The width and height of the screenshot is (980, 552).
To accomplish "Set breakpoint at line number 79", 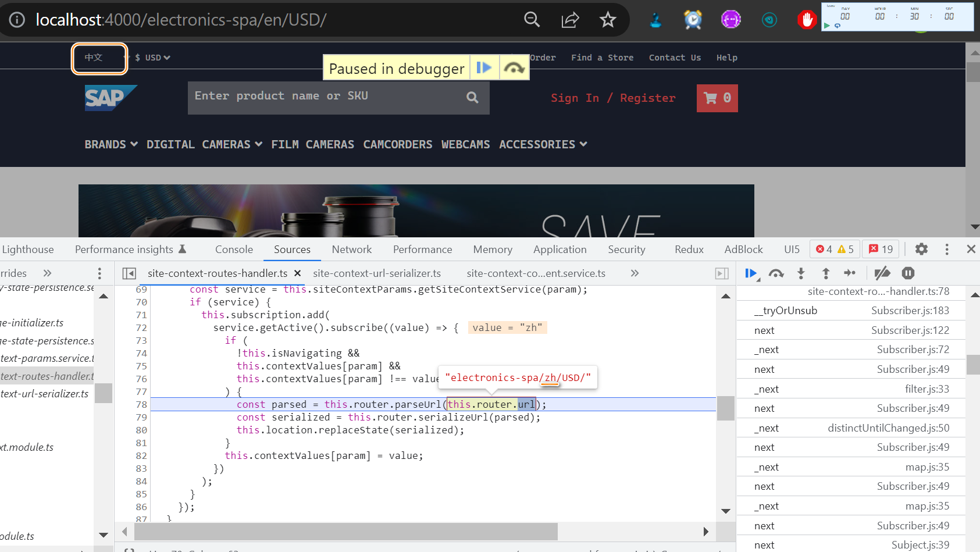I will [x=141, y=417].
